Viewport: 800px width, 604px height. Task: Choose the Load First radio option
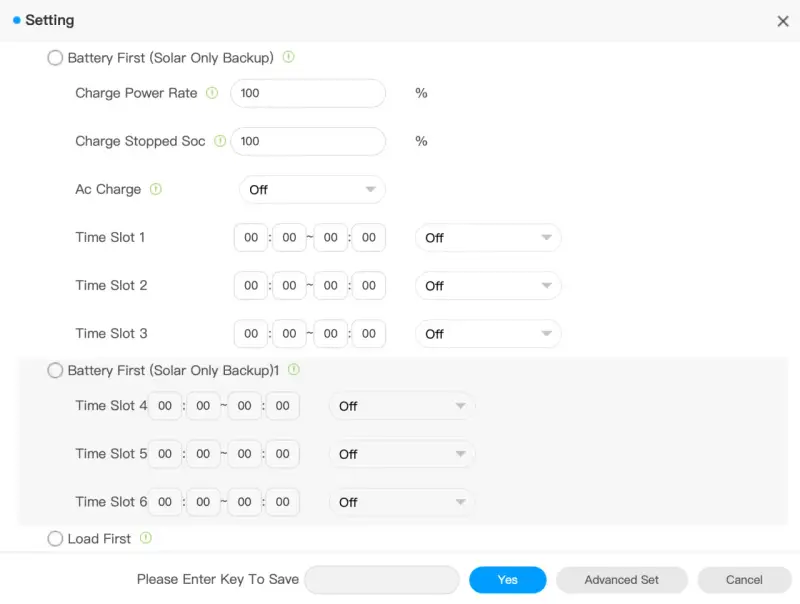point(55,539)
